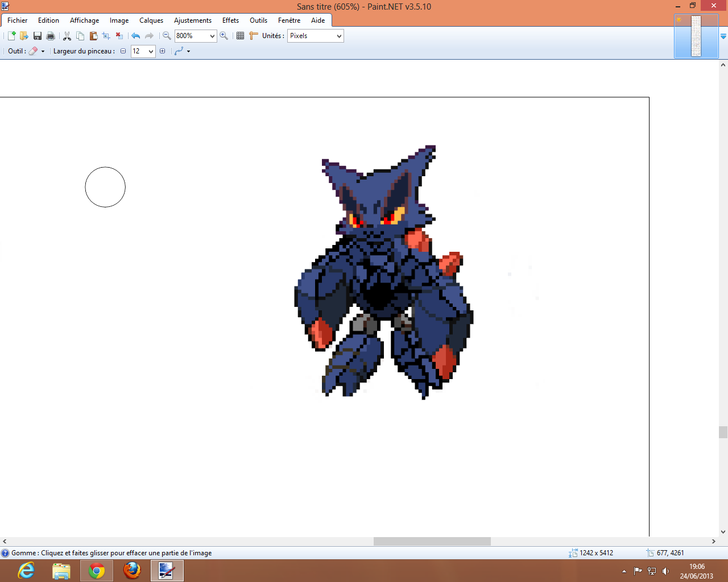The width and height of the screenshot is (728, 582).
Task: Click the Paint.NET taskbar button
Action: click(167, 571)
